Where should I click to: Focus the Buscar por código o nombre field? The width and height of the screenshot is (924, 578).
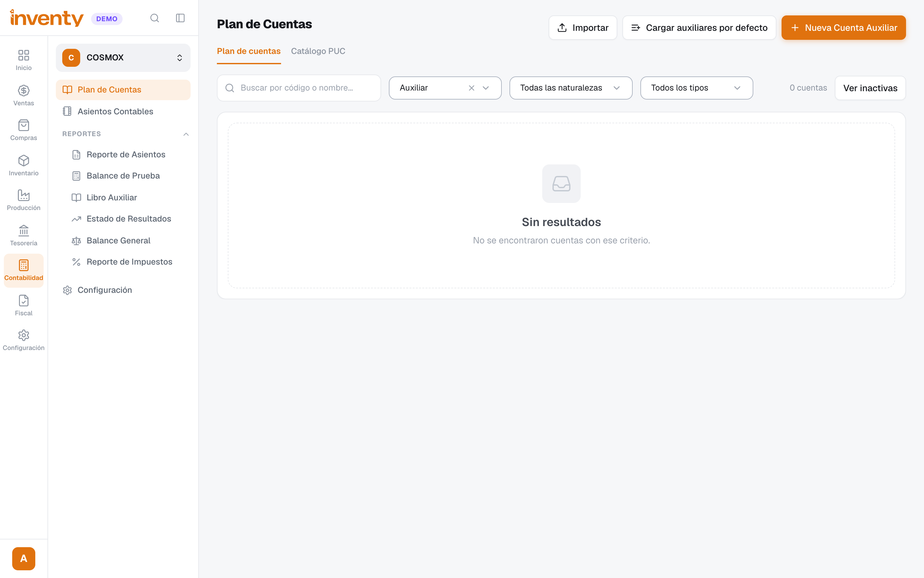[299, 88]
